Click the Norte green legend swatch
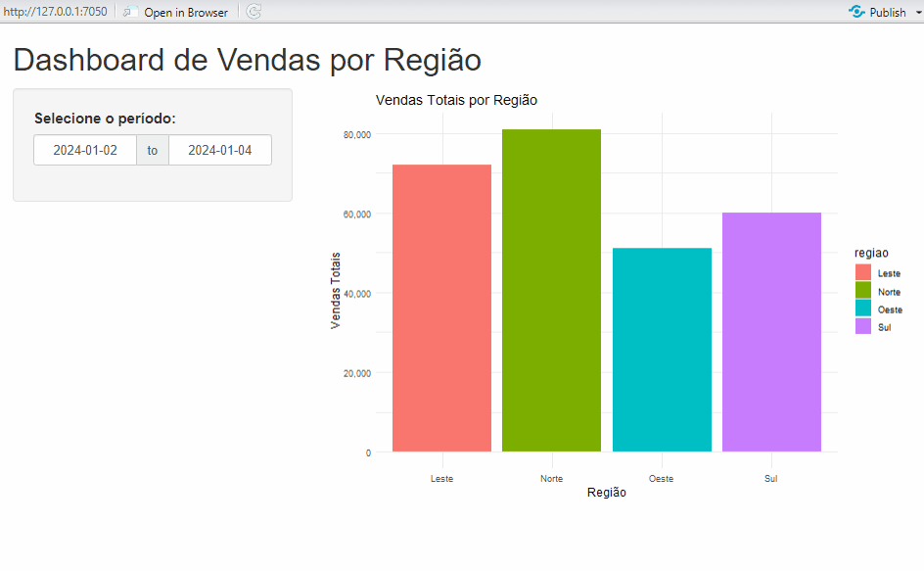 tap(862, 291)
